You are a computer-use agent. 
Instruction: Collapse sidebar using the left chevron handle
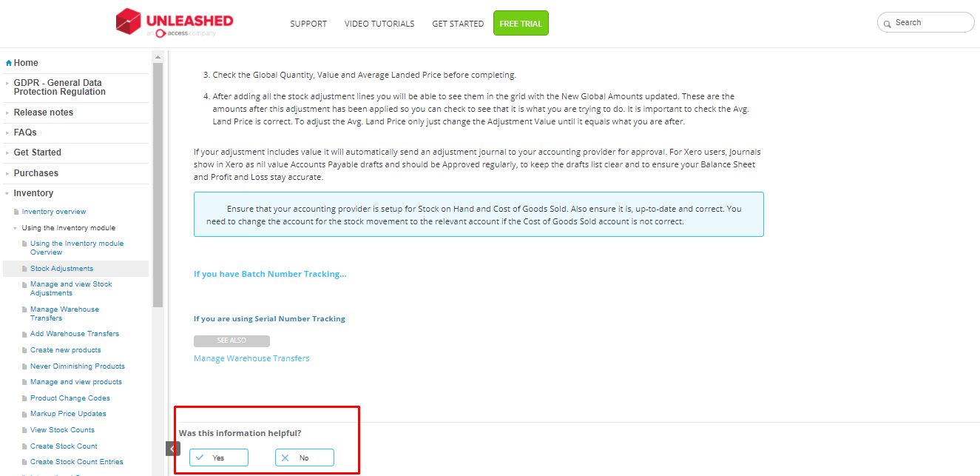coord(172,449)
